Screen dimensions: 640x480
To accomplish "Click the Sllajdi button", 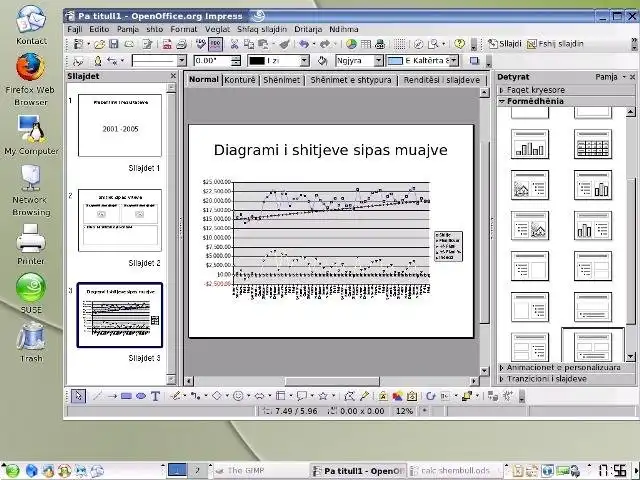I will (x=505, y=44).
